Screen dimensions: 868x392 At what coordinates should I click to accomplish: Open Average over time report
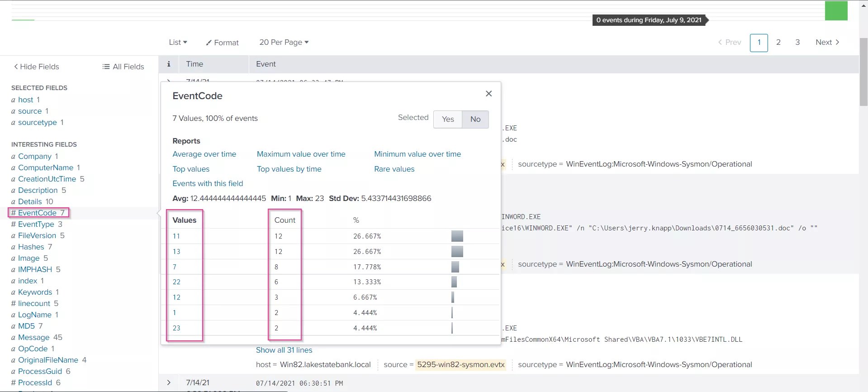(x=204, y=154)
